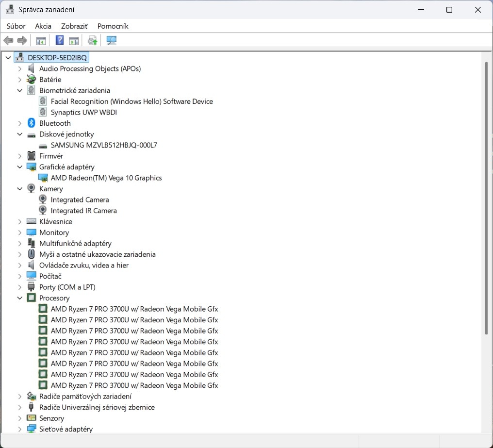
Task: Click the Bluetooth category icon
Action: 32,123
